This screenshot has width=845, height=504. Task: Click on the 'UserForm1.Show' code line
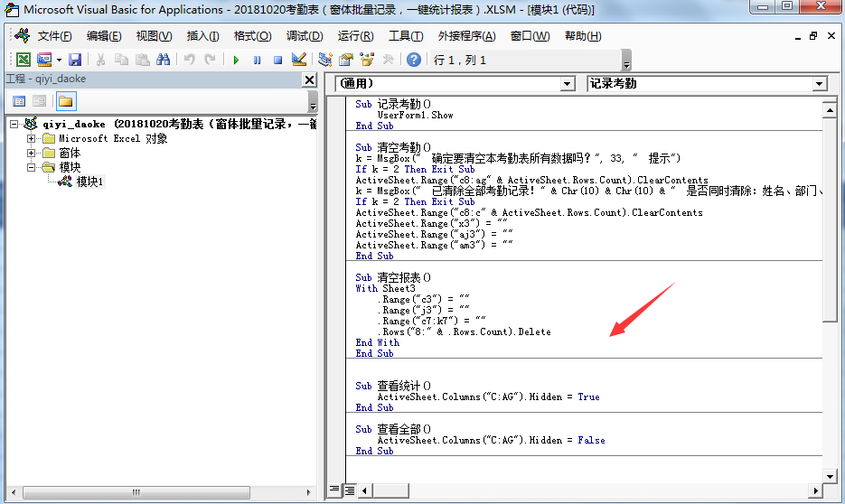pos(415,116)
